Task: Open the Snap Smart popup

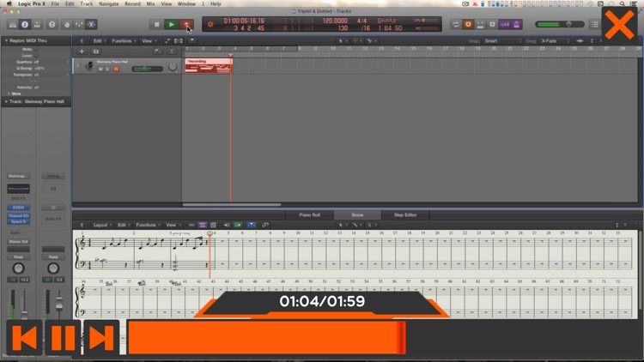Action: click(502, 41)
